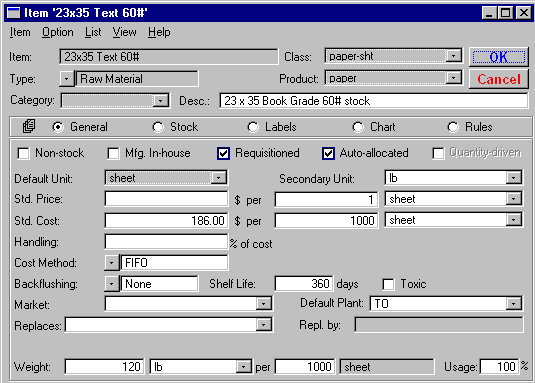Close the Item window
The height and width of the screenshot is (383, 535).
tap(524, 13)
